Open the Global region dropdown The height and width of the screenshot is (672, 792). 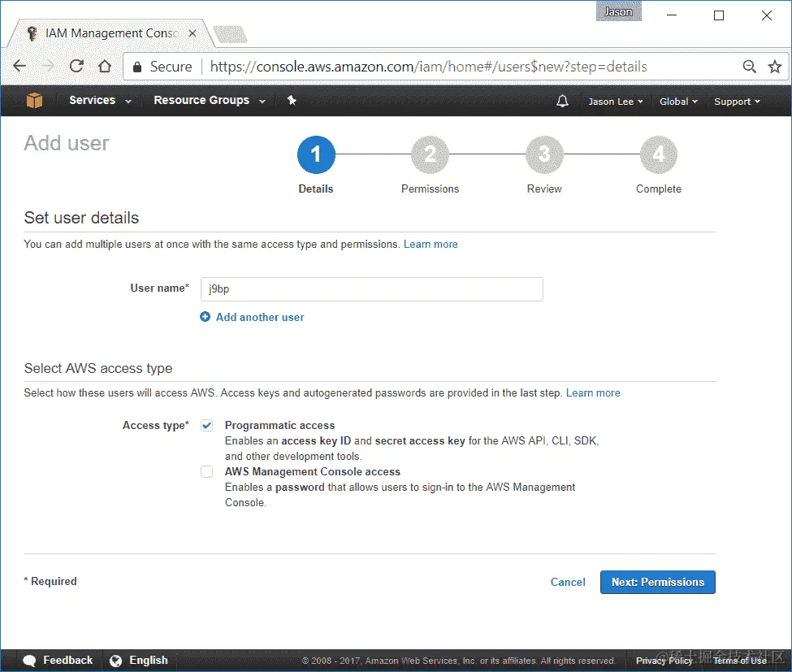[x=678, y=102]
